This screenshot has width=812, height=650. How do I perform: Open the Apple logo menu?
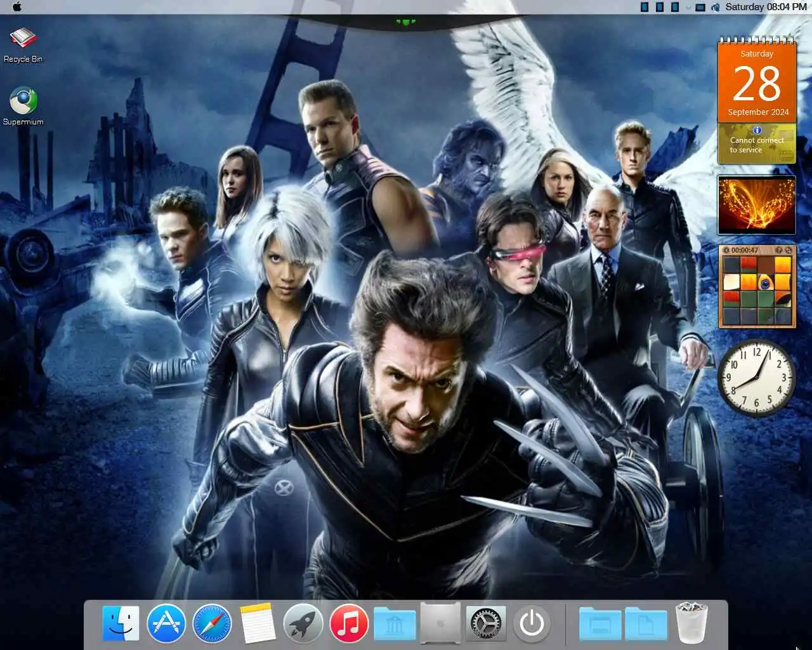pos(16,7)
